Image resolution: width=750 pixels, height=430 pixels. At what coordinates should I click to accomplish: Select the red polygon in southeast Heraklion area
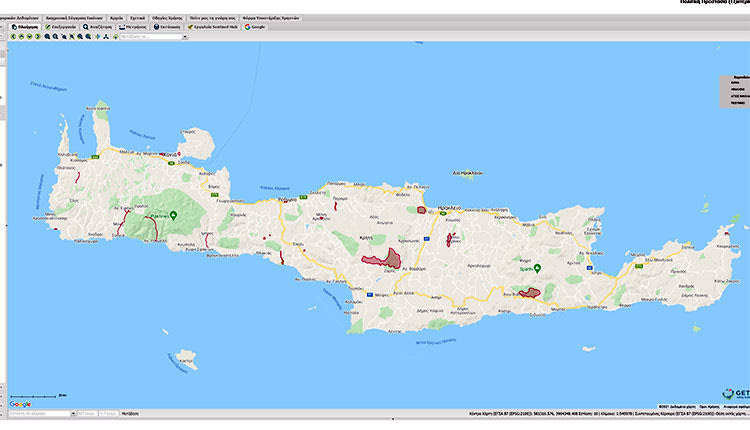tap(529, 292)
